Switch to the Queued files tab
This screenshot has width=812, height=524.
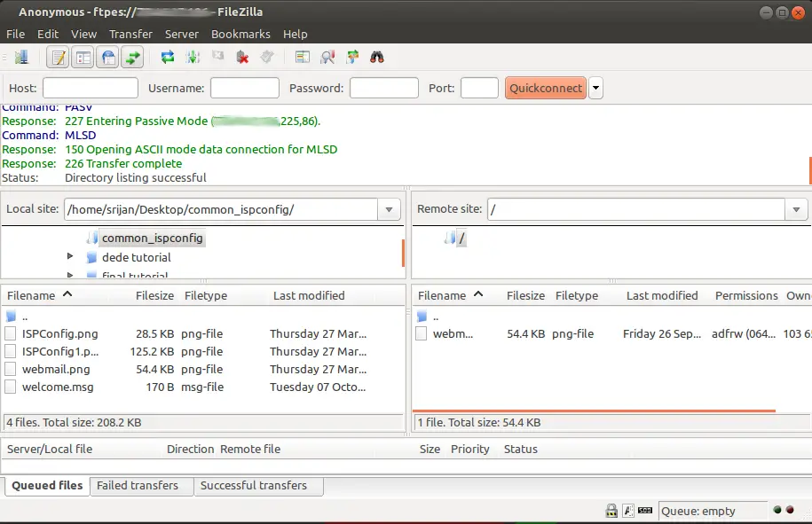coord(47,486)
